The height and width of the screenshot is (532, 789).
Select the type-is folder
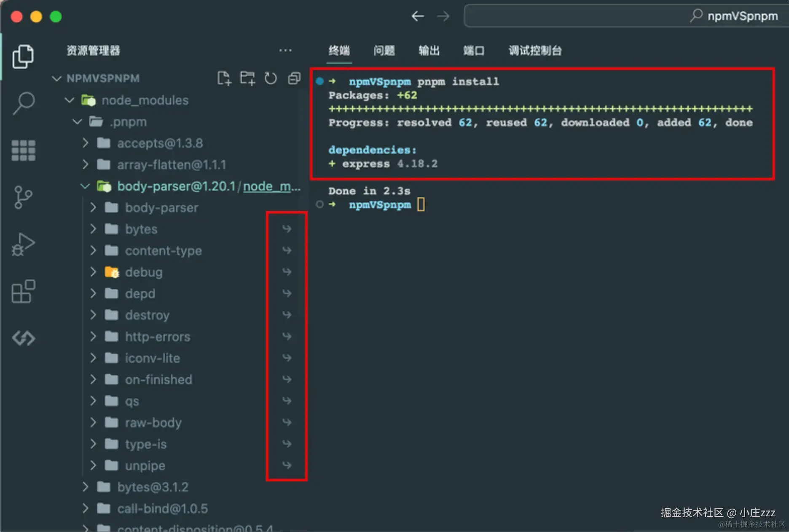pos(146,444)
